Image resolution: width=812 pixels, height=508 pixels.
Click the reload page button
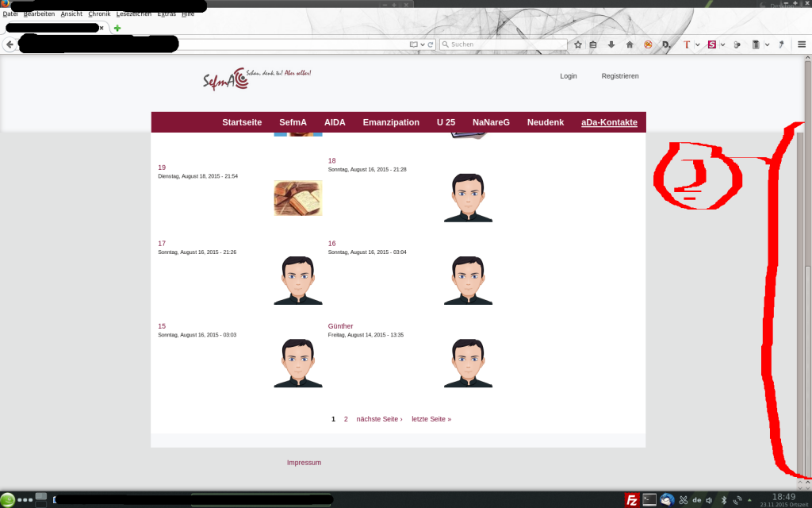pyautogui.click(x=431, y=44)
